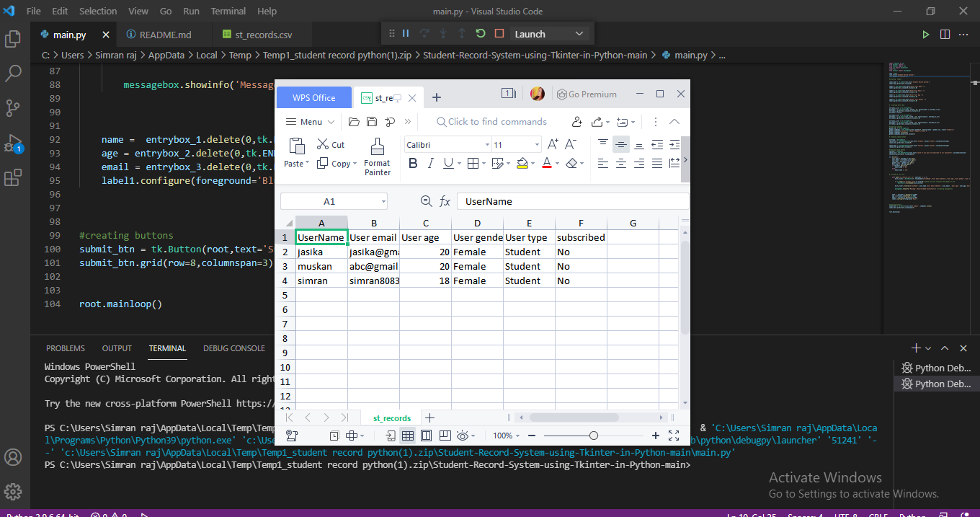This screenshot has width=980, height=517.
Task: Open the Calibri font name dropdown
Action: coord(486,145)
